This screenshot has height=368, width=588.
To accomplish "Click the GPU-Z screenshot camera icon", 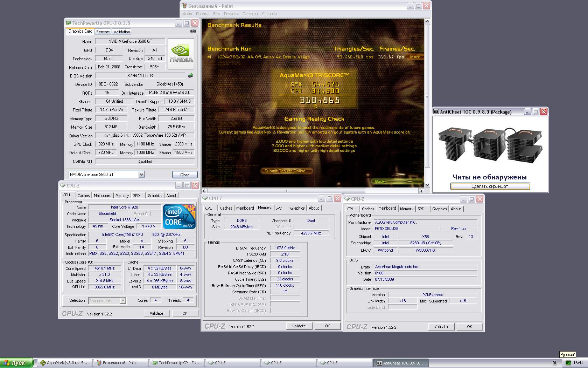I will tap(193, 31).
